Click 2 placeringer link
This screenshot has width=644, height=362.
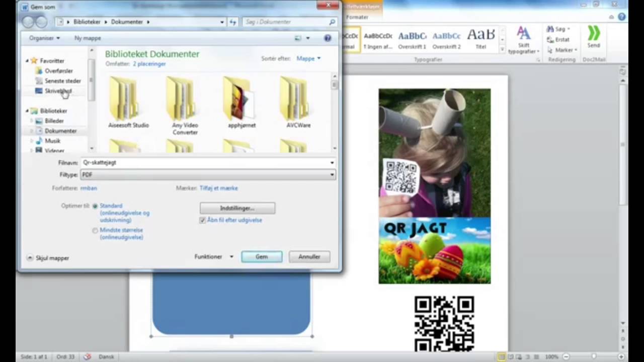tap(149, 64)
